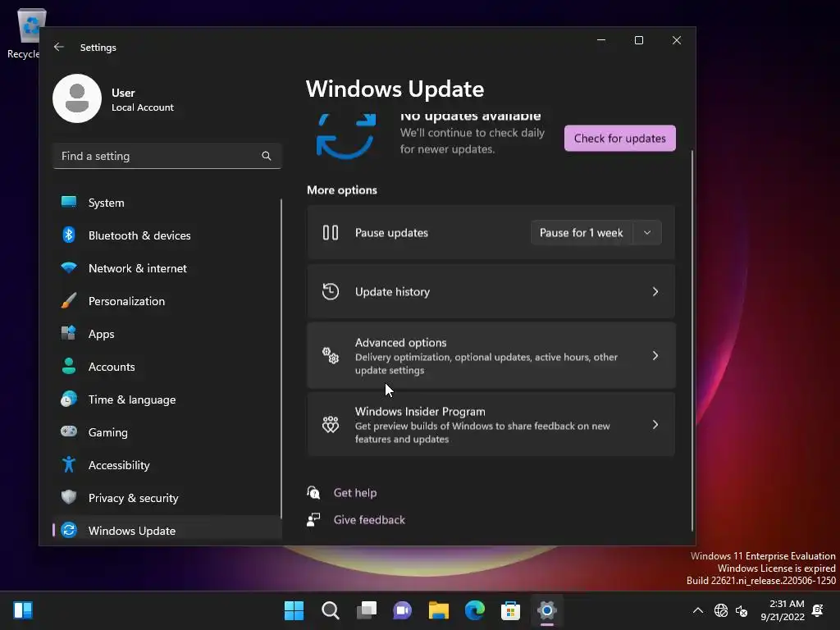Open the Get help link
The height and width of the screenshot is (630, 840).
(x=354, y=492)
